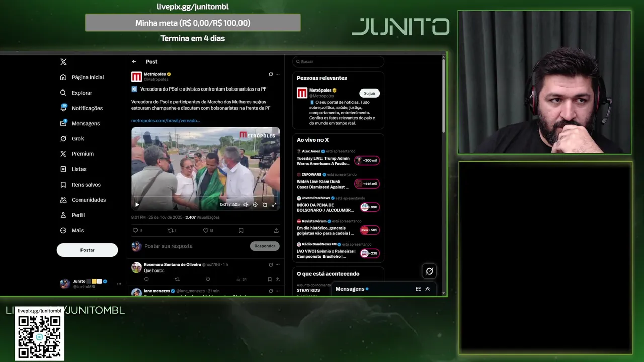The width and height of the screenshot is (644, 362).
Task: Open Grok icon in sidebar
Action: [63, 138]
